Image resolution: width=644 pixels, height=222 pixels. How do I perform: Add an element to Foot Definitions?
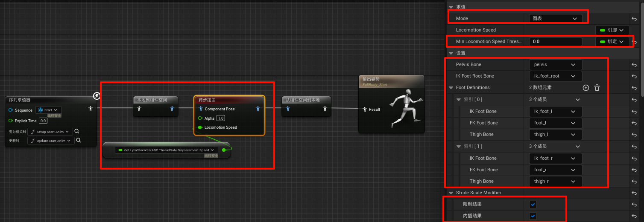tap(586, 87)
